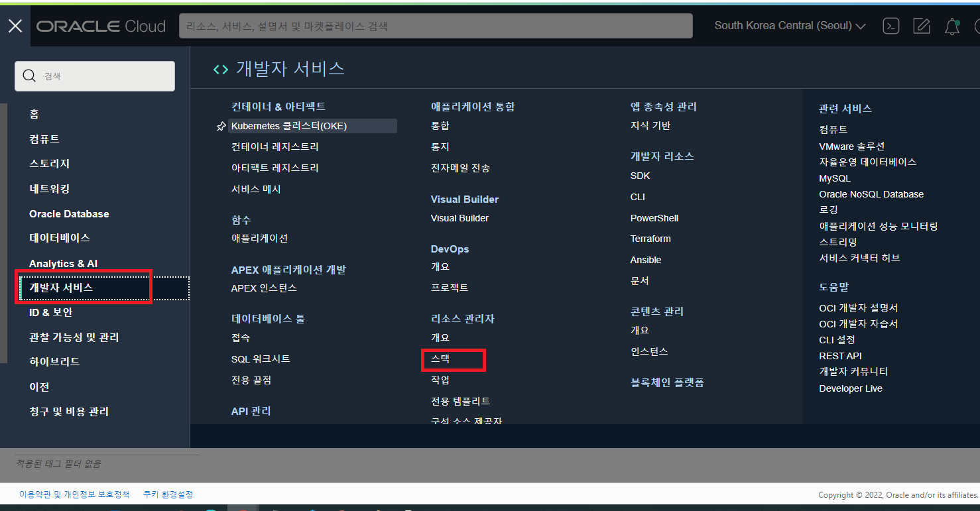Open Oracle NoSQL Database link
This screenshot has height=511, width=980.
click(871, 194)
